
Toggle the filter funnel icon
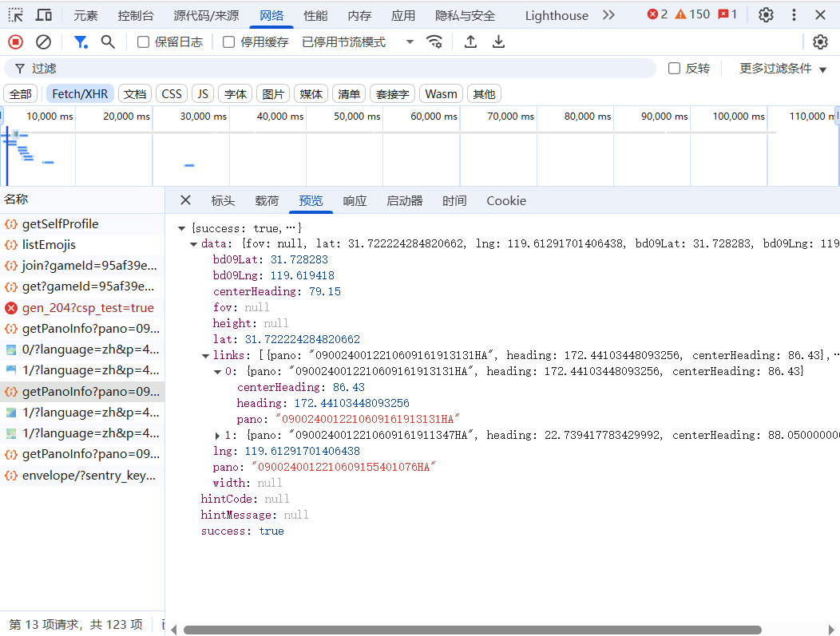[81, 42]
